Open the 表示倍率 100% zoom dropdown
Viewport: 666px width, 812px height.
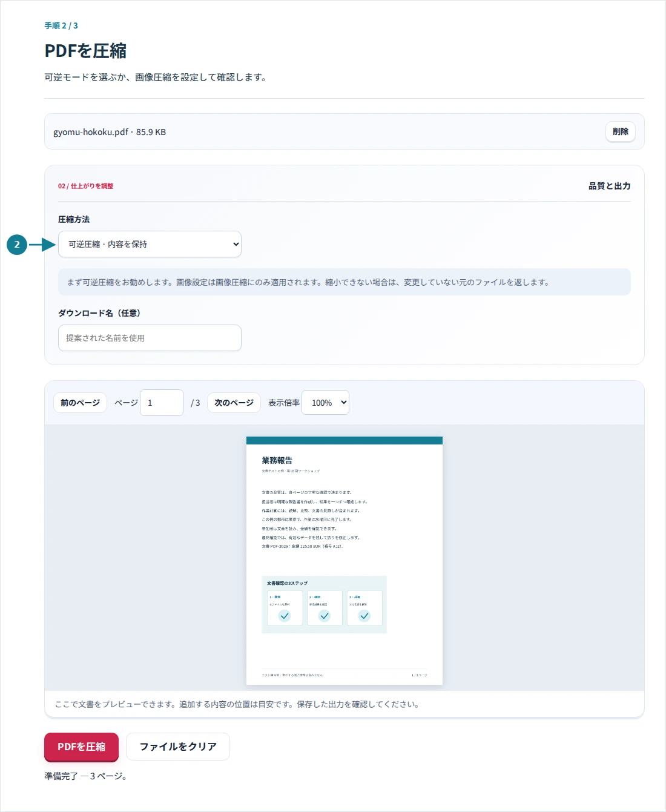[325, 403]
